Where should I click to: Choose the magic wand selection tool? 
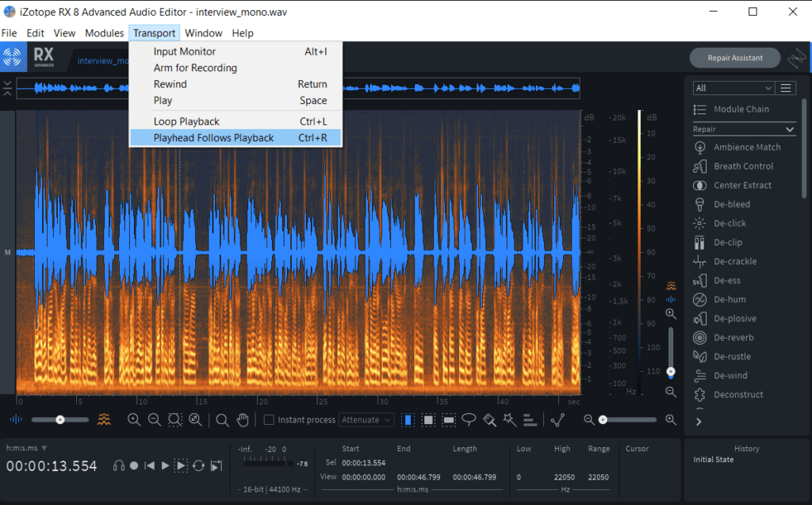click(x=510, y=420)
